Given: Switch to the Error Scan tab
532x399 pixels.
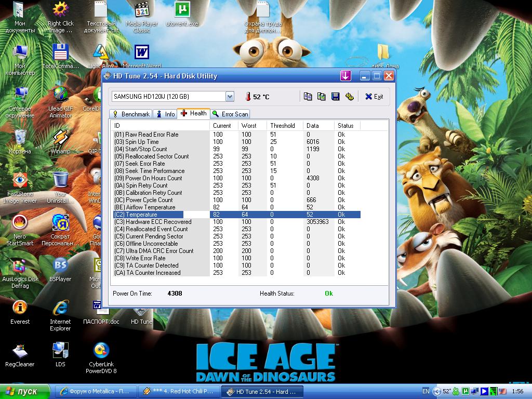Looking at the screenshot, I should pos(231,114).
